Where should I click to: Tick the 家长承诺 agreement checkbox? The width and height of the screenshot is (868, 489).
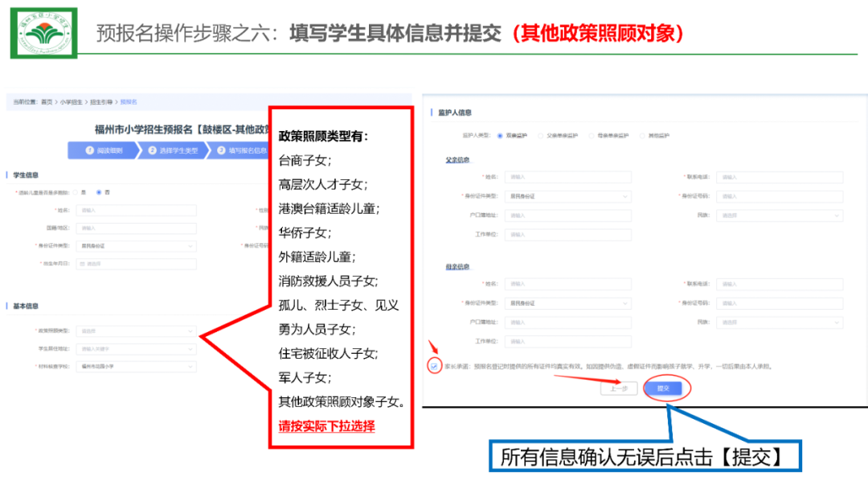tap(435, 366)
